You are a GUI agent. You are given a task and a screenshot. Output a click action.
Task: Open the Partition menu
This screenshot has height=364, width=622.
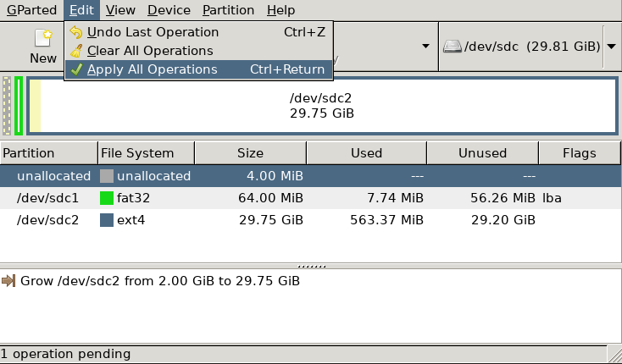[228, 10]
